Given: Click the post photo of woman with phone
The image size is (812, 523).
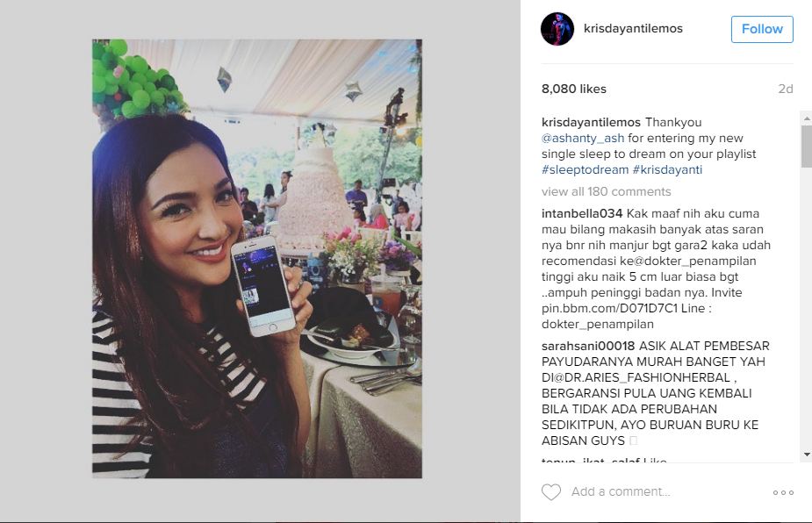Looking at the screenshot, I should coord(257,258).
